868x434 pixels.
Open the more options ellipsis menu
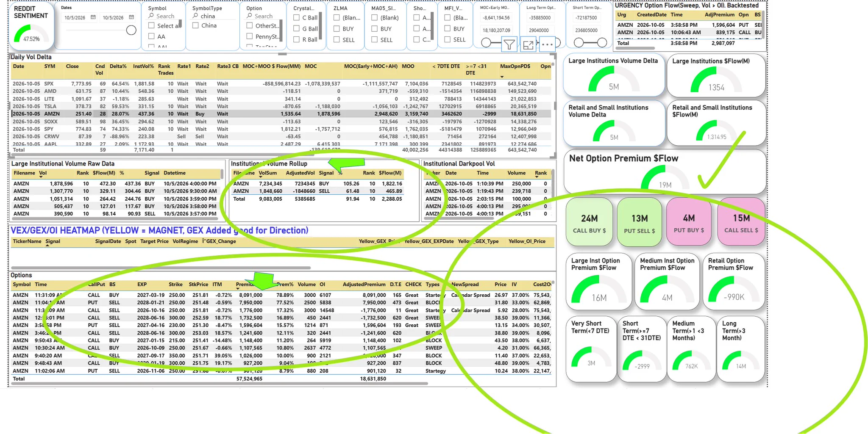coord(547,44)
